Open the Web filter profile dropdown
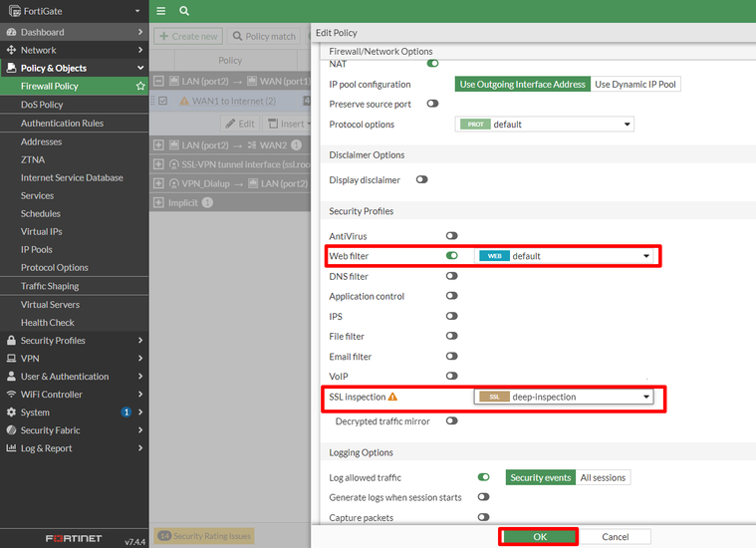The height and width of the screenshot is (548, 756). (x=565, y=256)
